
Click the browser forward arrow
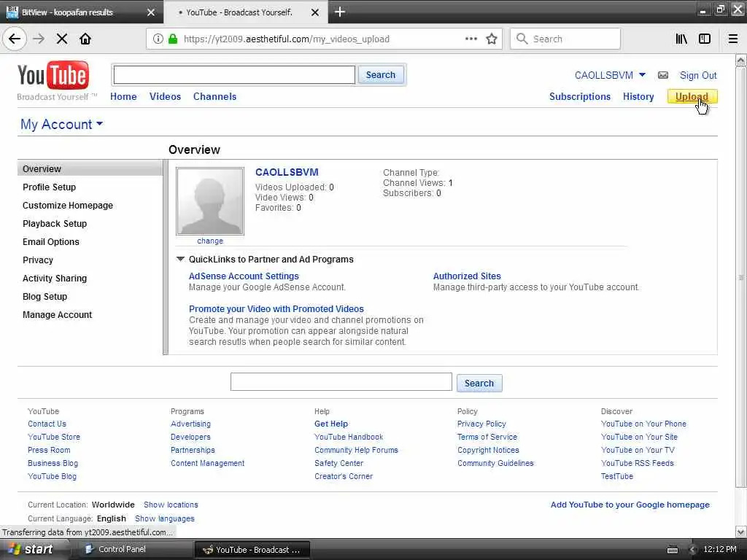click(x=39, y=39)
